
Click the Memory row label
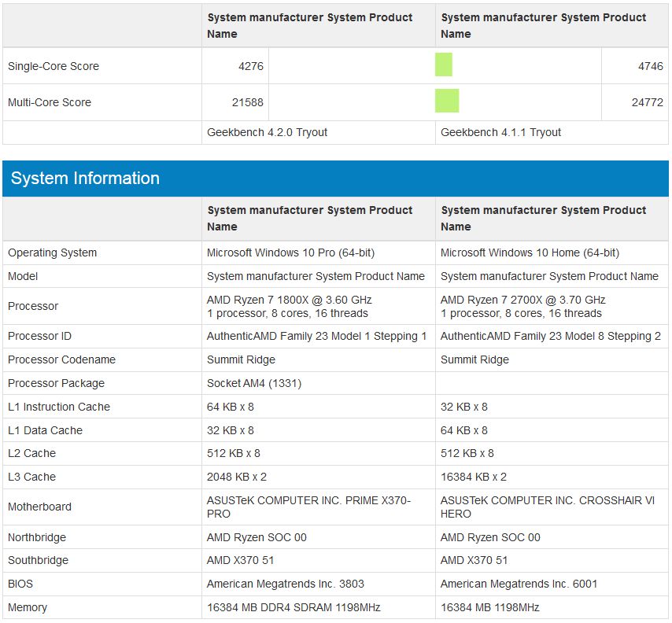tap(28, 607)
